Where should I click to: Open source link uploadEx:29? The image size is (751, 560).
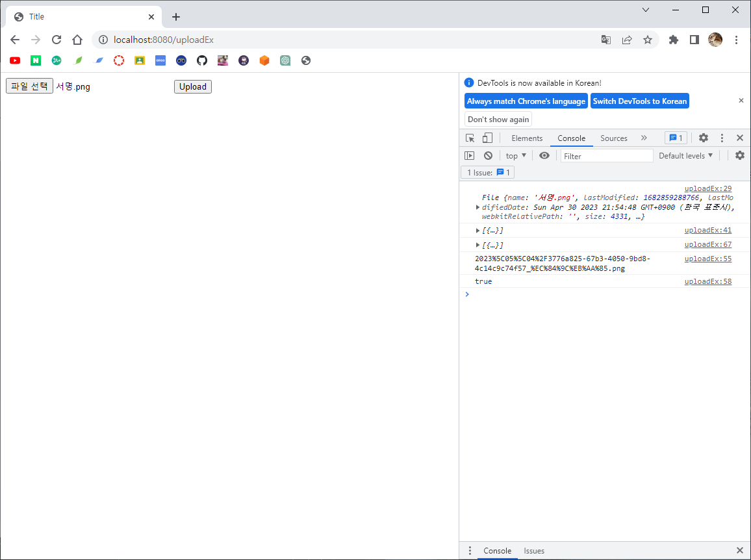(x=708, y=189)
